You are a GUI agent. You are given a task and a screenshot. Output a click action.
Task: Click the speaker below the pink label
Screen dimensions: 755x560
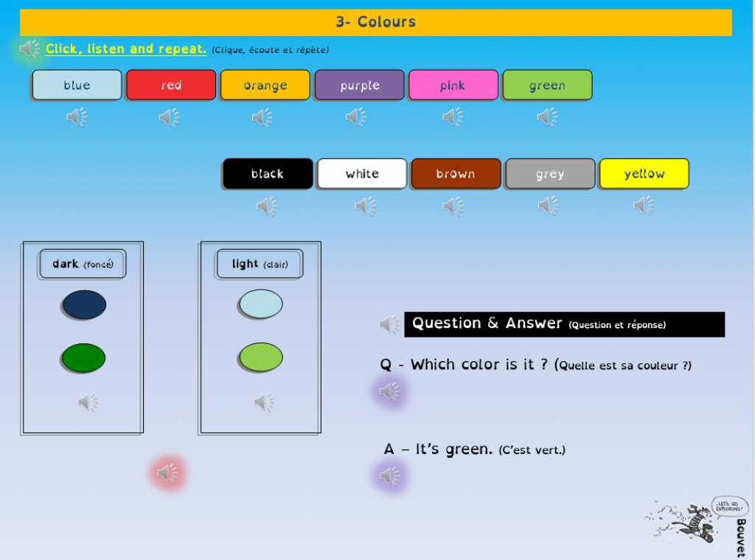(453, 117)
